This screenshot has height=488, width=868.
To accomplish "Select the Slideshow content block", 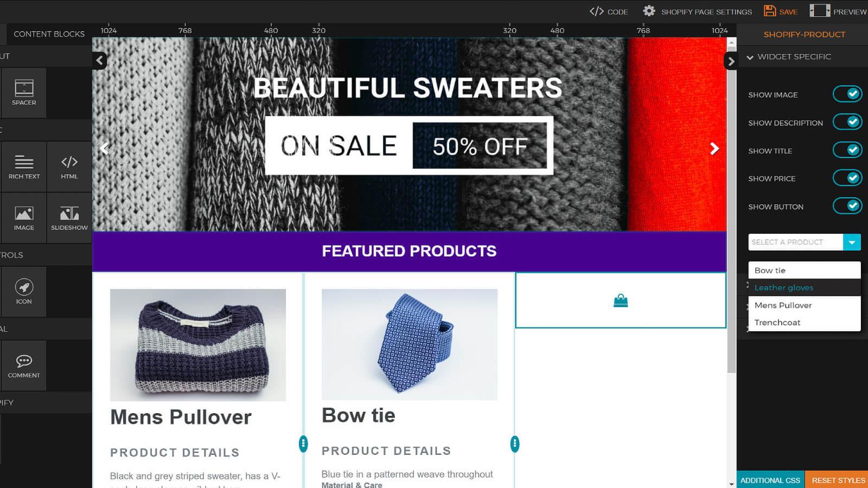I will [x=69, y=218].
